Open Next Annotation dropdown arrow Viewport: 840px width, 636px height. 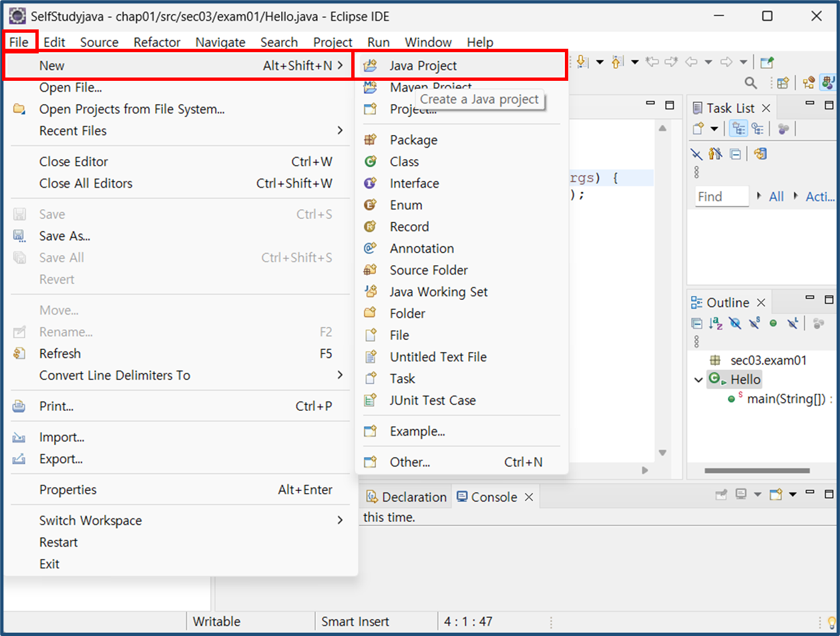point(600,62)
